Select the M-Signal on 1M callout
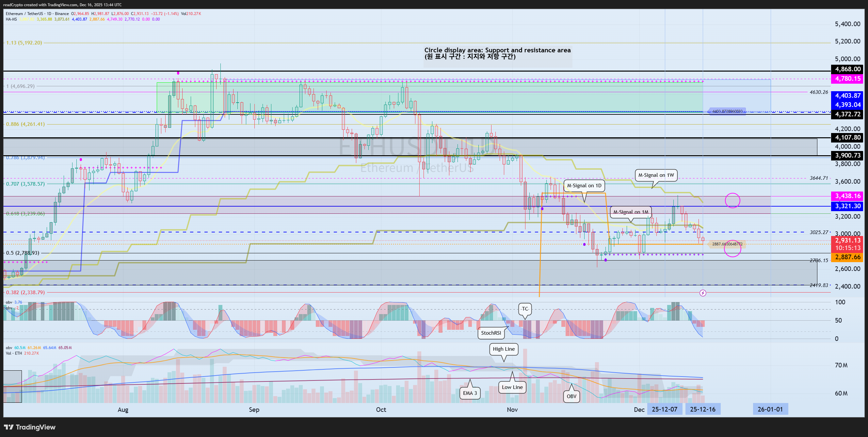 631,212
